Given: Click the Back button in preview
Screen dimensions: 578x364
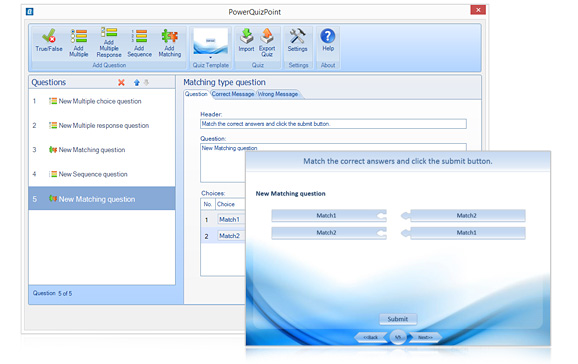Looking at the screenshot, I should (x=370, y=337).
